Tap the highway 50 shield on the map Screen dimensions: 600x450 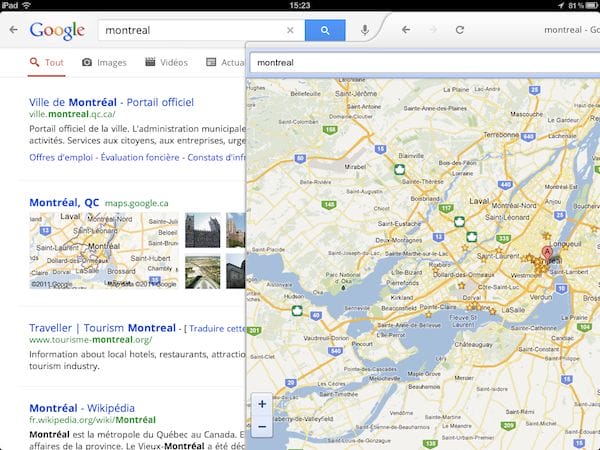tap(300, 158)
